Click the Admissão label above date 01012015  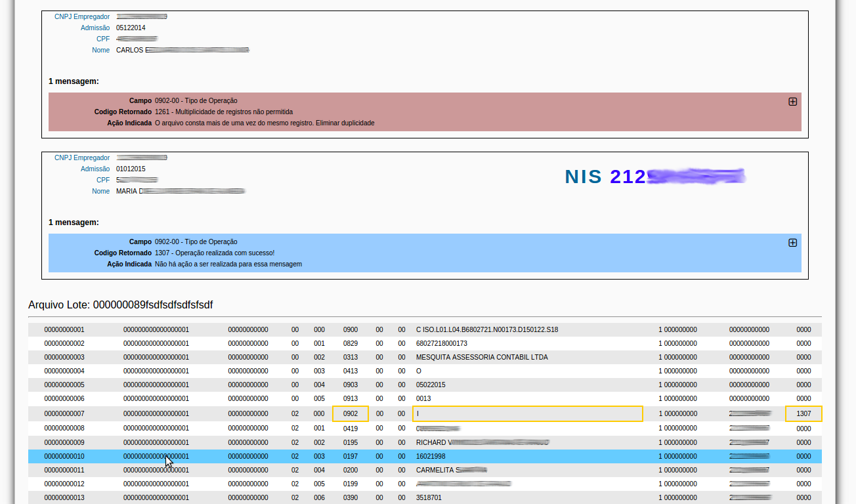point(95,169)
